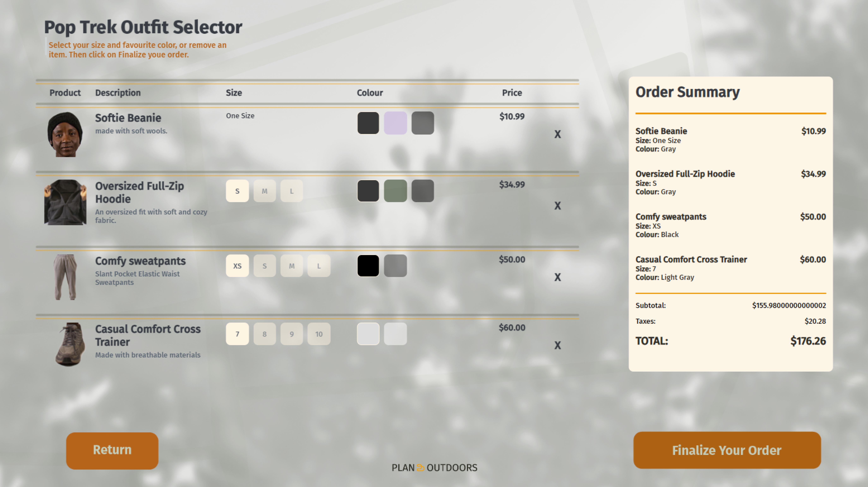Image resolution: width=868 pixels, height=487 pixels.
Task: Remove the Oversized Full-Zip Hoodie item
Action: [x=557, y=206]
